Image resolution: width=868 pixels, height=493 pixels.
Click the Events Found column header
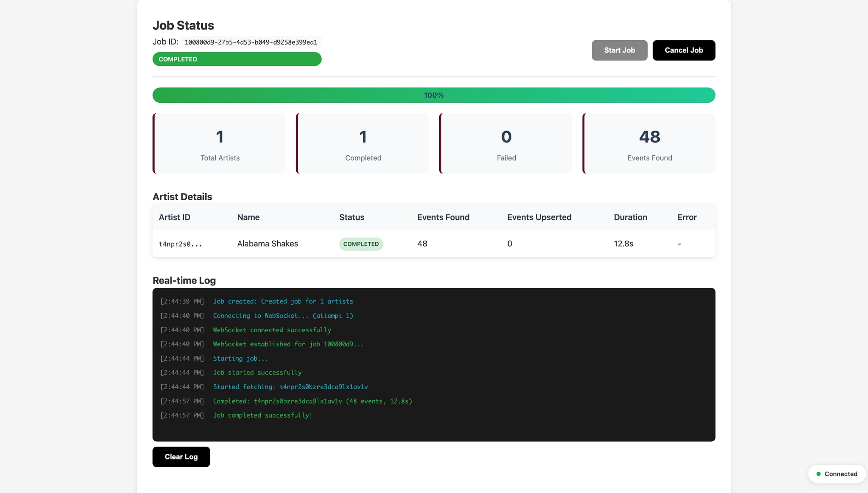pos(443,217)
